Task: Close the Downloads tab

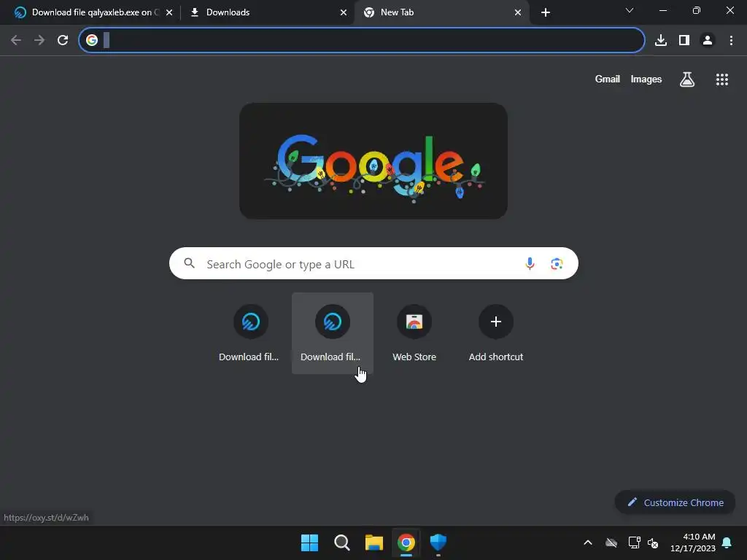Action: (344, 12)
